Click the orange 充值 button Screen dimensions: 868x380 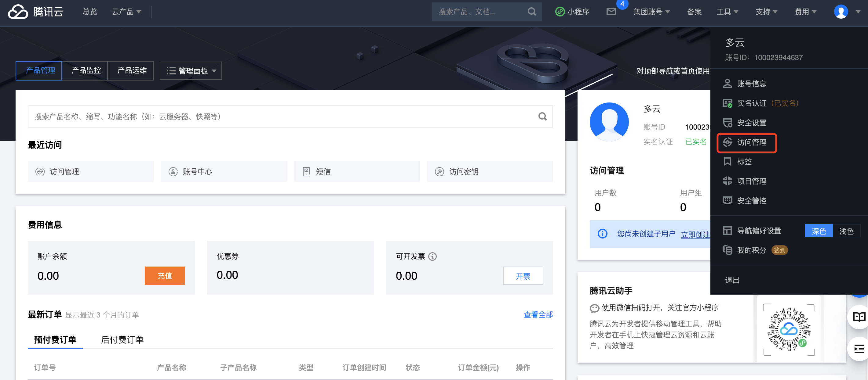click(164, 276)
